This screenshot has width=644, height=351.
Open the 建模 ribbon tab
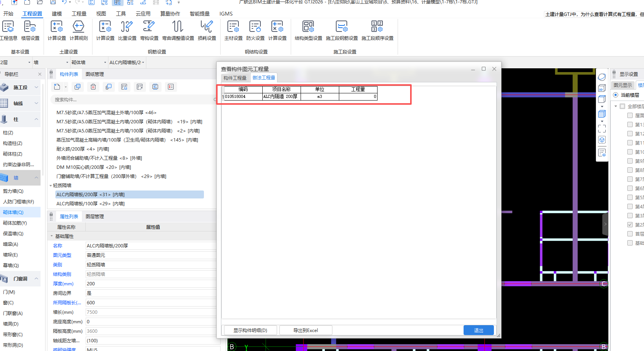point(57,14)
